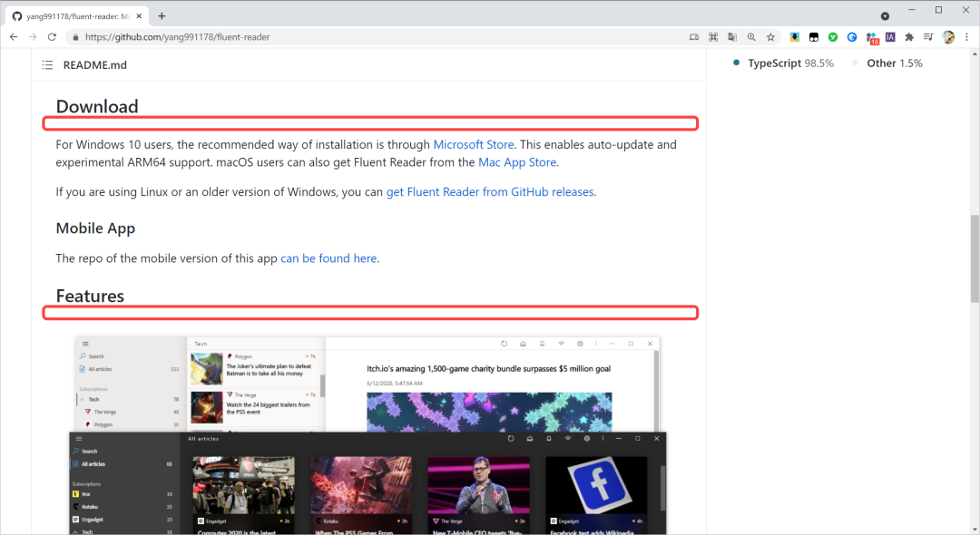Click the scrollbar up arrow
This screenshot has width=980, height=535.
click(975, 54)
